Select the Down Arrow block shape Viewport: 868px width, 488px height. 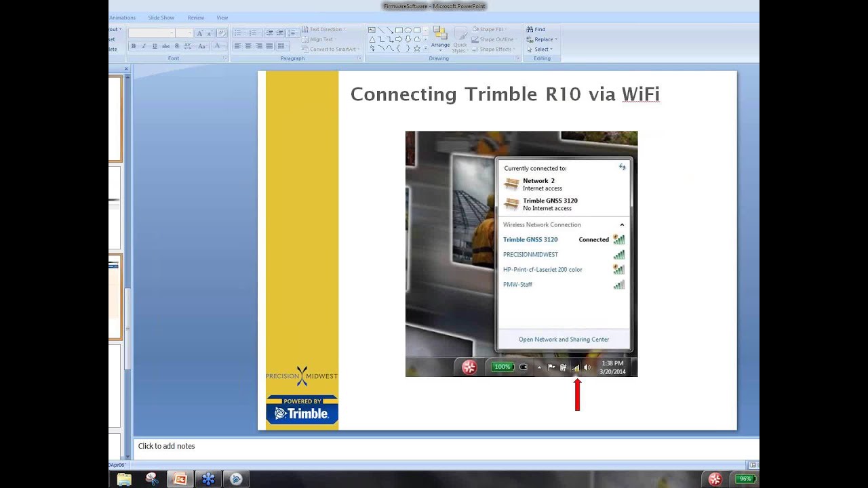[408, 39]
